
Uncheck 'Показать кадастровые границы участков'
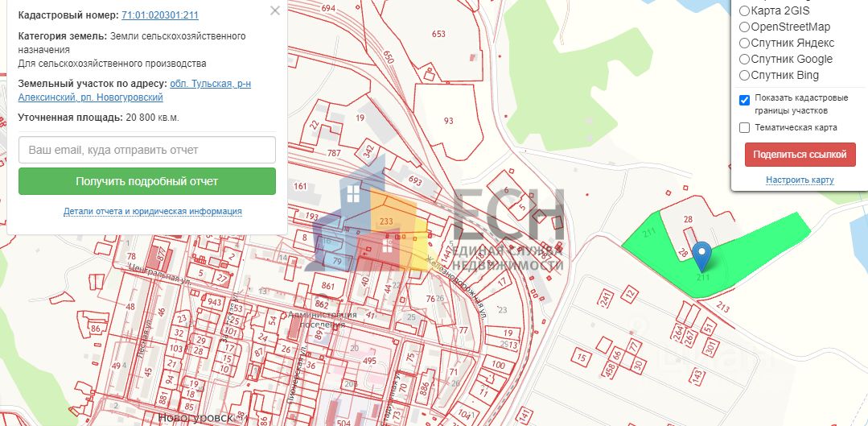[745, 101]
